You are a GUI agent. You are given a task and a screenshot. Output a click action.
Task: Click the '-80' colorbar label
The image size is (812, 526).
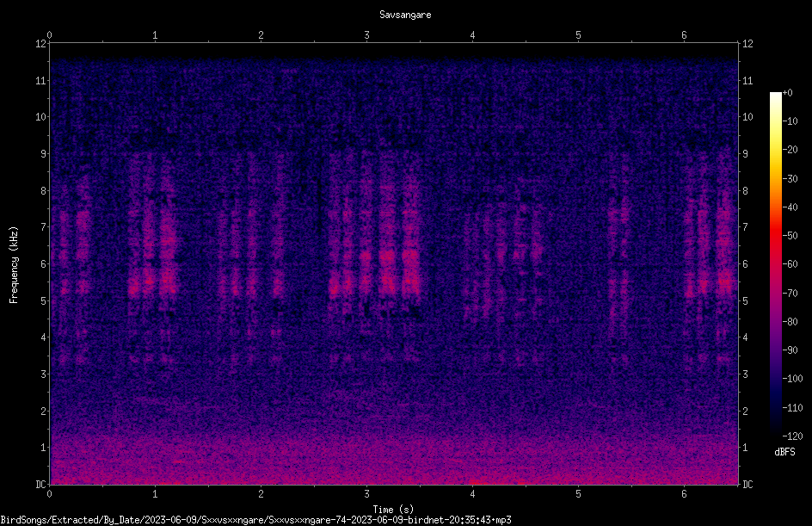pyautogui.click(x=790, y=322)
